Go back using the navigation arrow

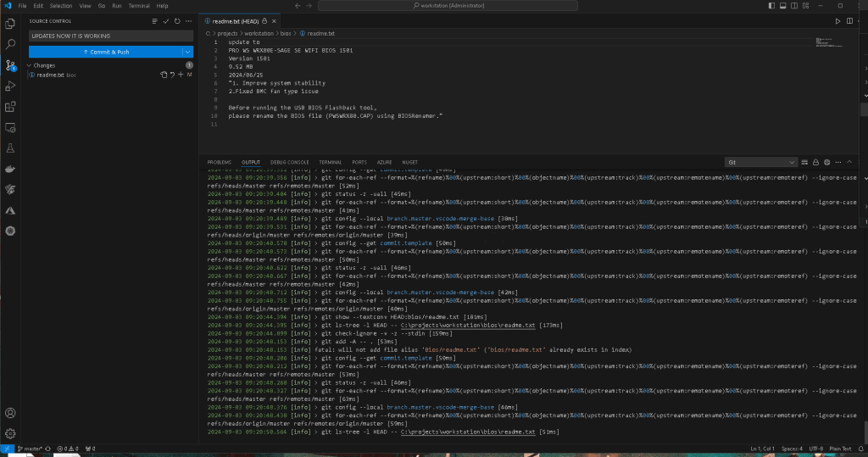pos(298,6)
